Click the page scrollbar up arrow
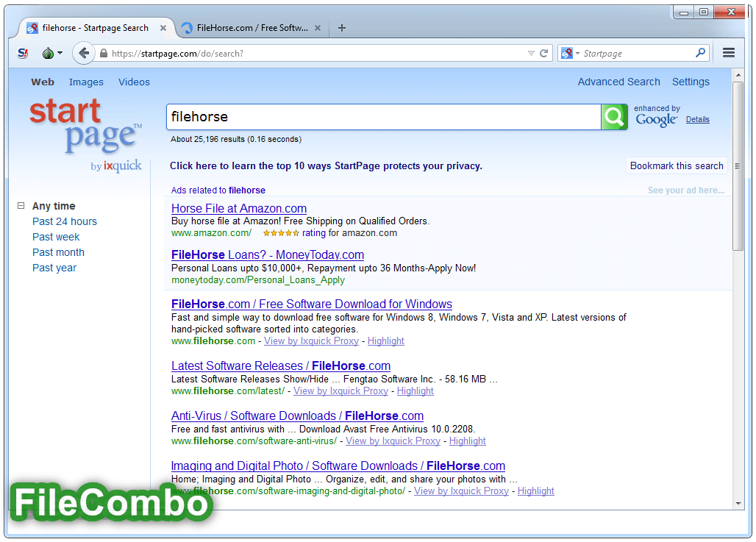The width and height of the screenshot is (756, 542). (738, 75)
